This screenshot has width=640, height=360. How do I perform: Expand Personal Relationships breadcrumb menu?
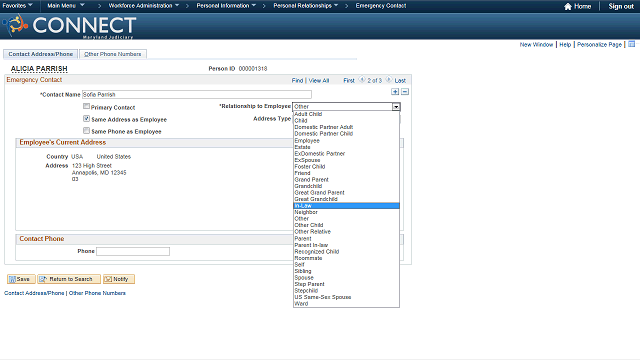306,6
